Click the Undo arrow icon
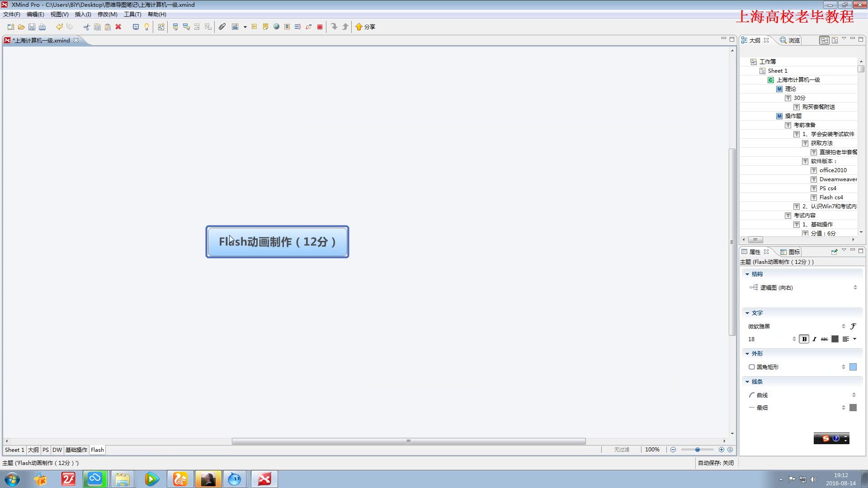Screen dimensions: 868x488 (x=59, y=27)
